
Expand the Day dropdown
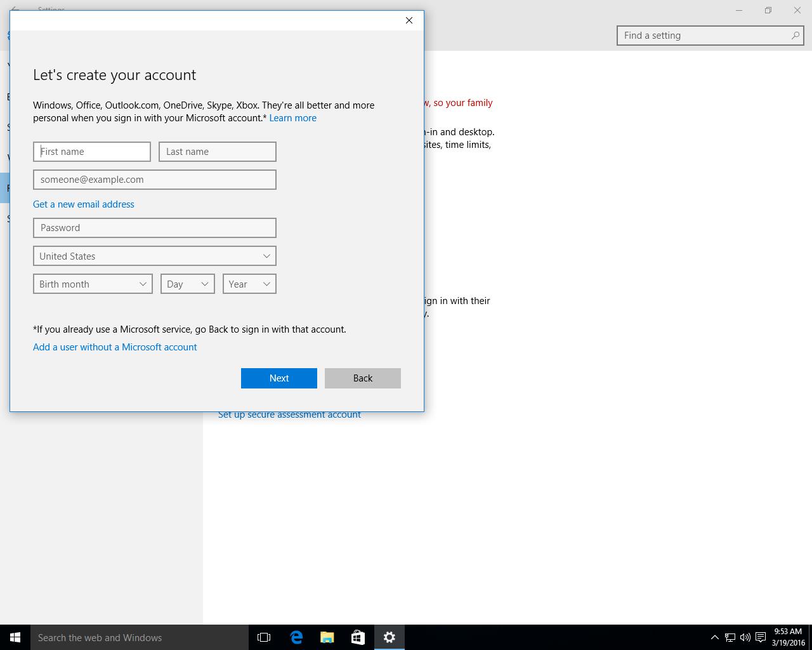click(188, 284)
